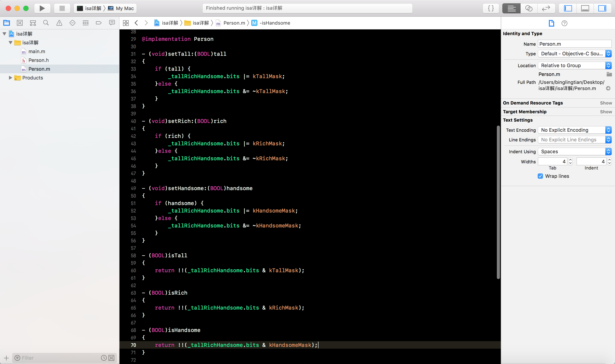Open the Text Encoding dropdown
Screen dimensions: 615x364
pyautogui.click(x=575, y=130)
